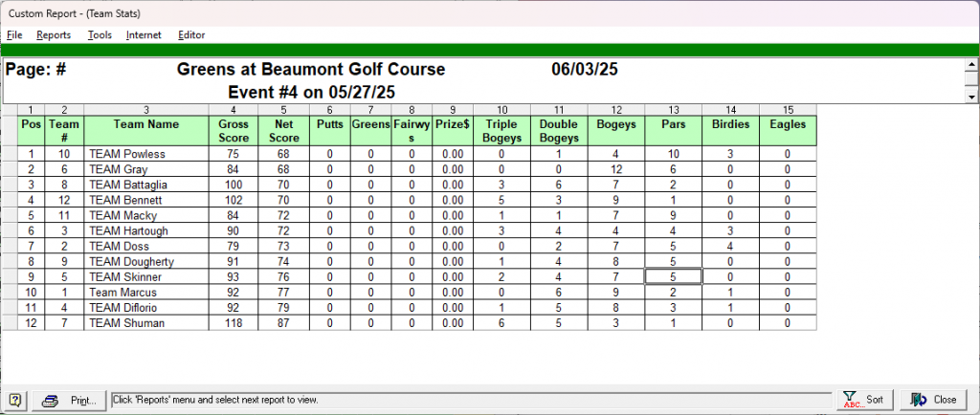Open the Tools menu

(x=100, y=34)
